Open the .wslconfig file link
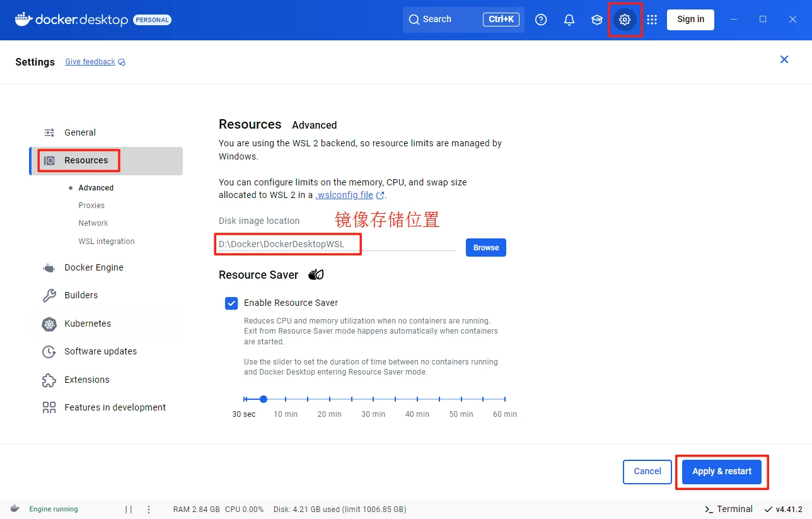 tap(344, 195)
